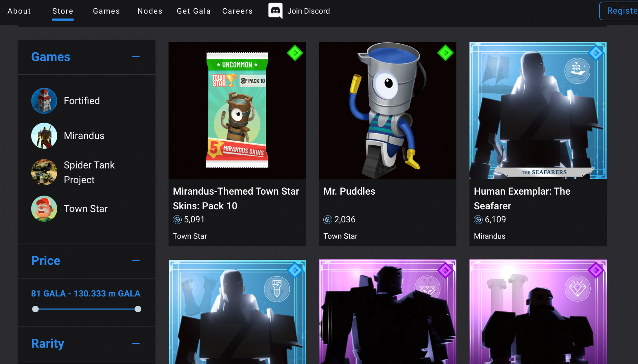This screenshot has height=364, width=638.
Task: Click the Fortified castle game icon
Action: pyautogui.click(x=44, y=101)
